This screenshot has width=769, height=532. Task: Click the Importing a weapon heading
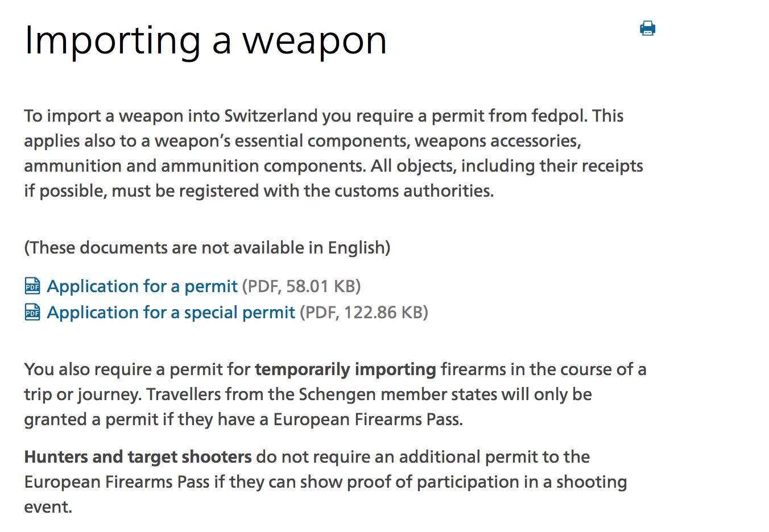pos(205,41)
